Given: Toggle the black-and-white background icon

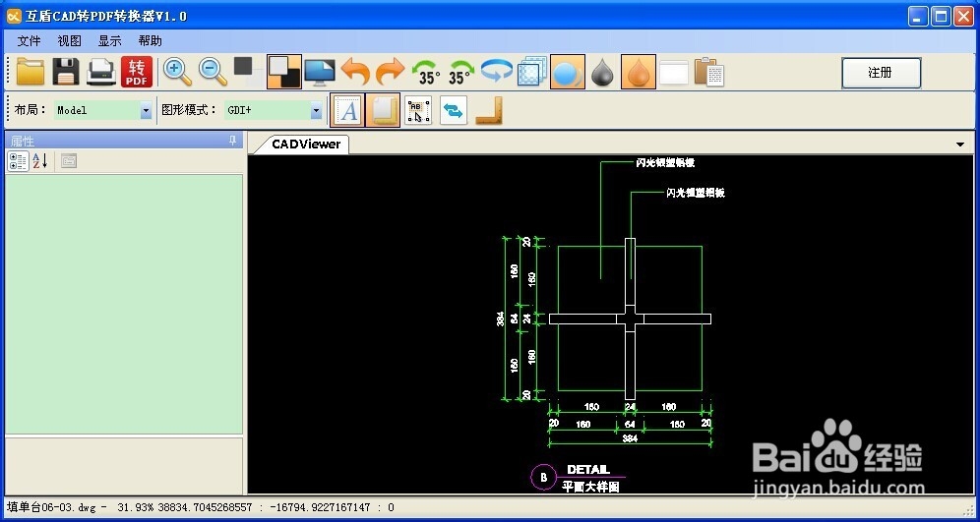Looking at the screenshot, I should point(284,72).
